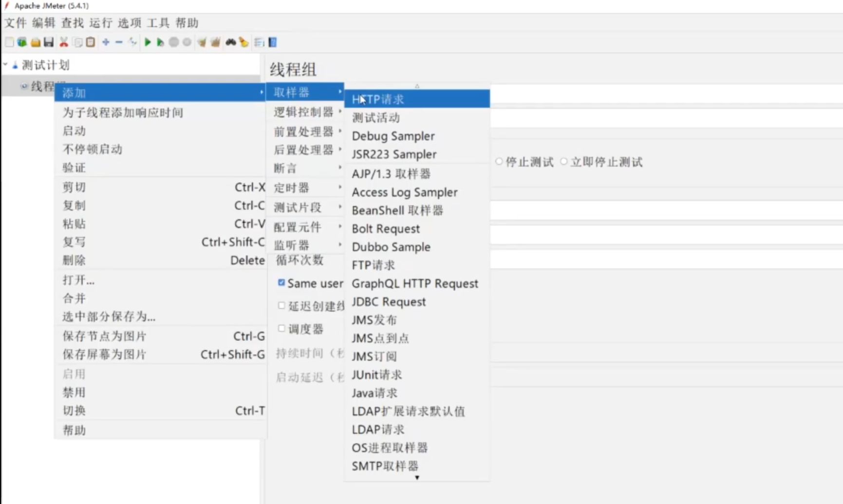This screenshot has width=843, height=504.
Task: Click the Clear All double-broom toolbar icon
Action: [x=215, y=42]
